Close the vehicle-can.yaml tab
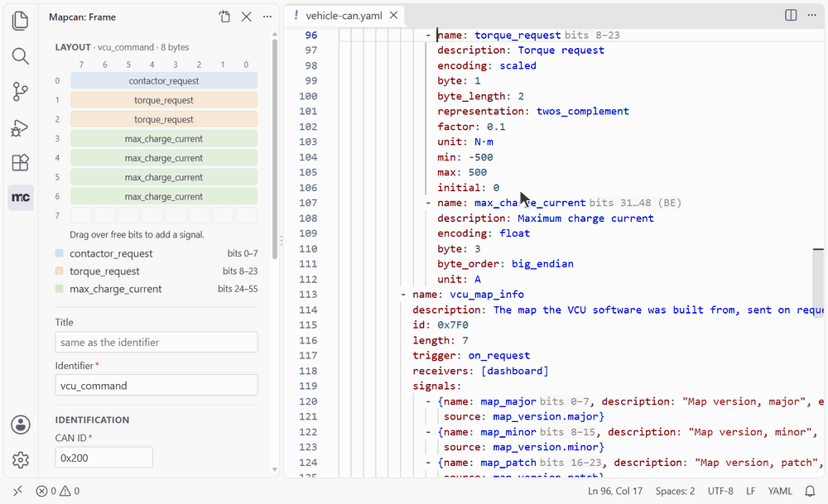 tap(393, 15)
